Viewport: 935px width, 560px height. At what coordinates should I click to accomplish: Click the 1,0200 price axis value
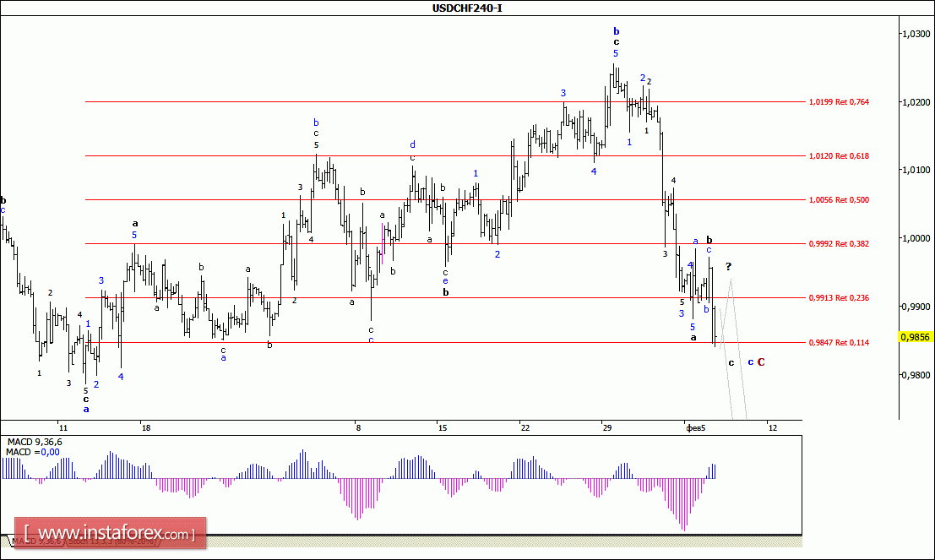click(x=916, y=102)
